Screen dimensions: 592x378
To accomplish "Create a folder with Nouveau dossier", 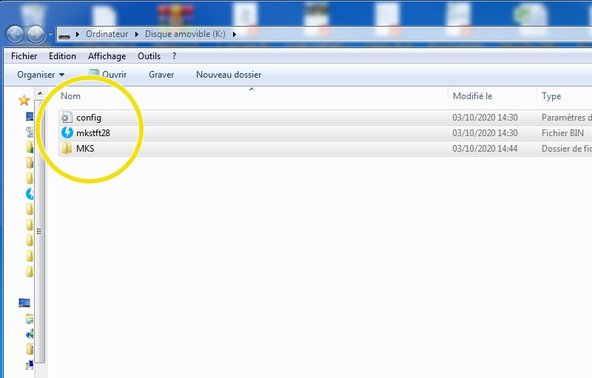I will [228, 75].
